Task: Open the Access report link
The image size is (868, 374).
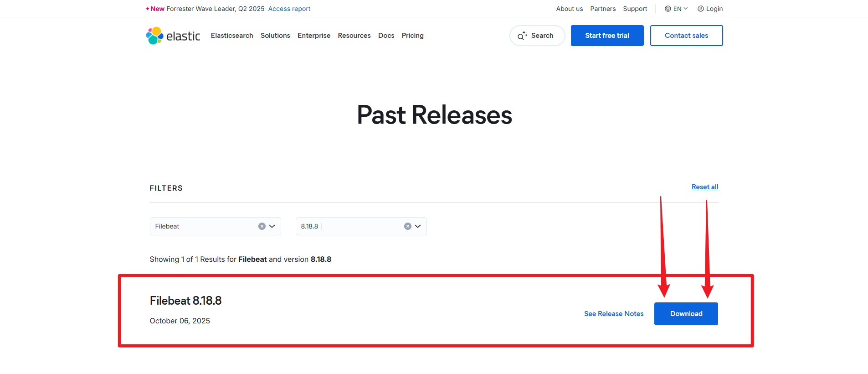Action: coord(289,9)
